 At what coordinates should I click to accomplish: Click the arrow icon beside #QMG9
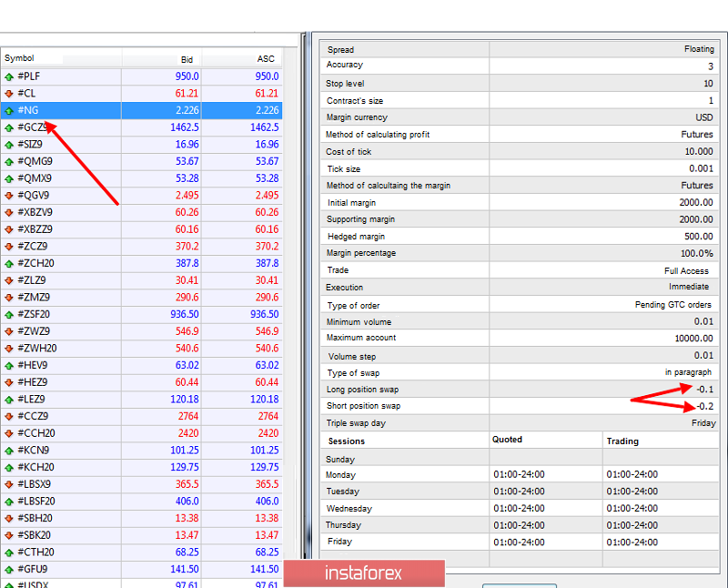pos(9,162)
